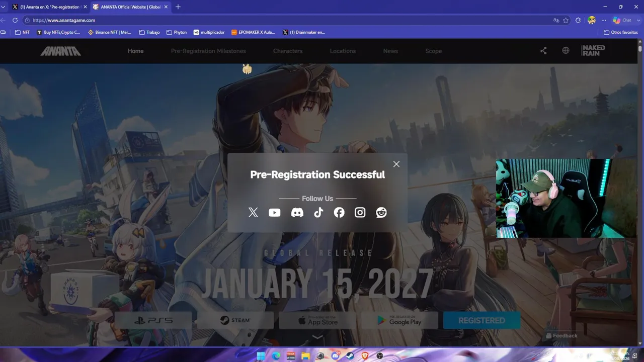This screenshot has height=362, width=644.
Task: Click the Naked Rain logo
Action: tap(593, 50)
